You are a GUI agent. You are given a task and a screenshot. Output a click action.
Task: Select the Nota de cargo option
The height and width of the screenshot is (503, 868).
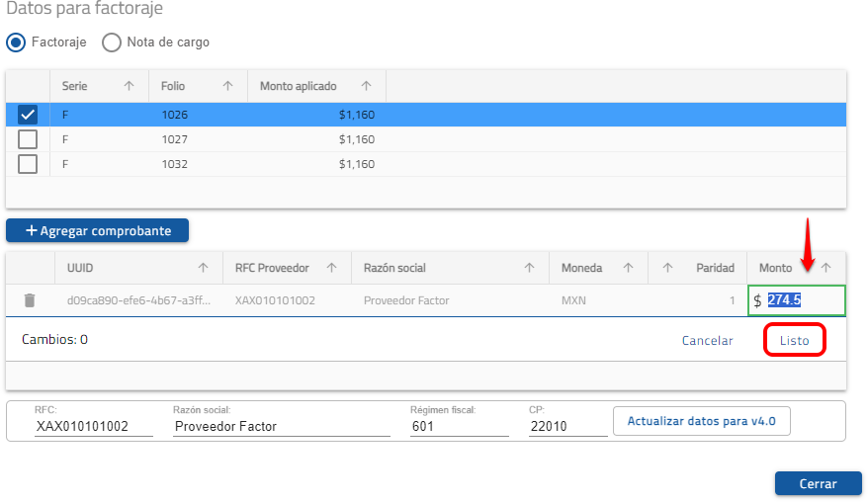[x=112, y=42]
